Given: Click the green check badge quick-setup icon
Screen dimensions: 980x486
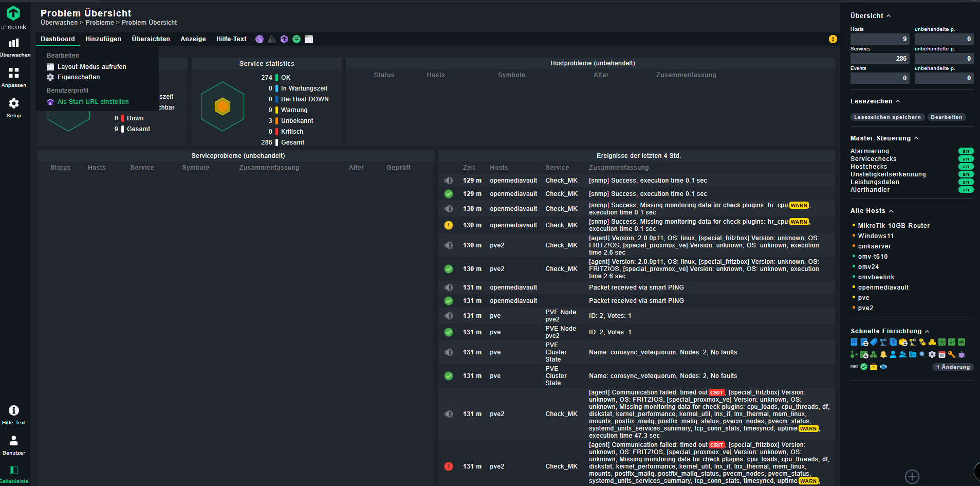Looking at the screenshot, I should point(864,367).
